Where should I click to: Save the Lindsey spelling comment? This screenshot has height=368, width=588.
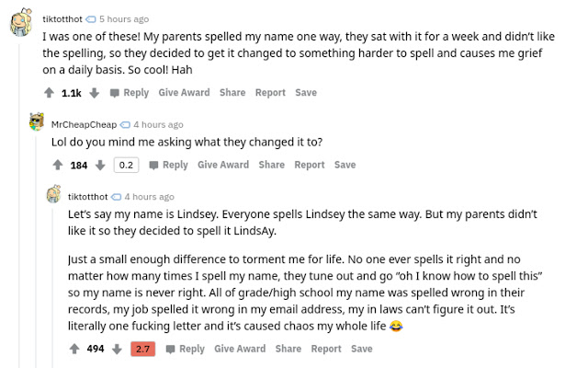(x=361, y=350)
